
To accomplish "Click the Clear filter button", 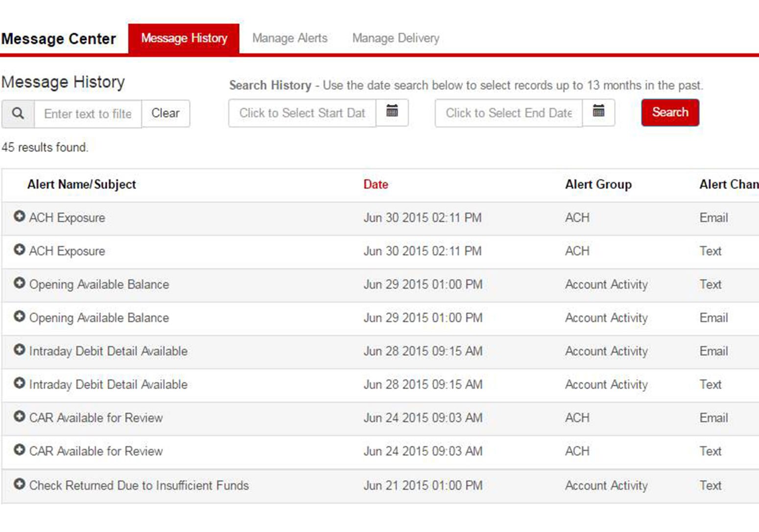I will click(166, 114).
